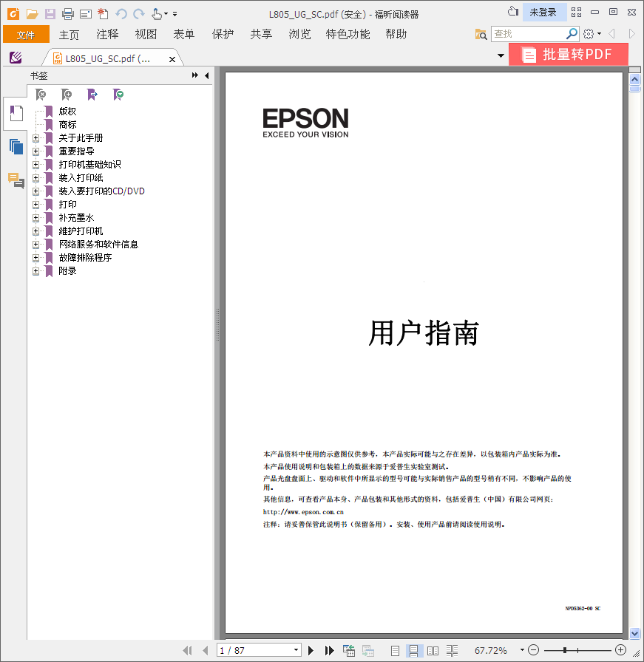Open the 主页 ribbon tab

click(69, 34)
